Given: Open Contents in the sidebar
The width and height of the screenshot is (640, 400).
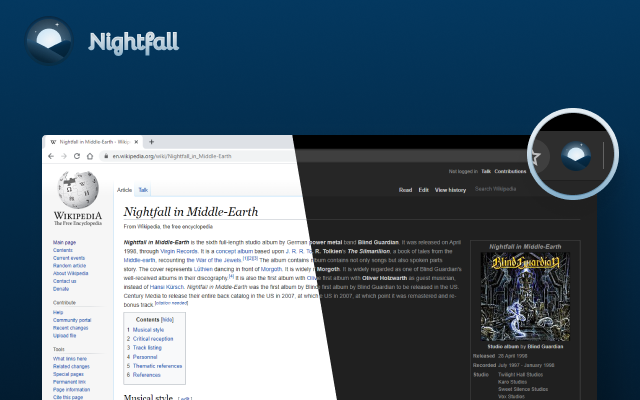Looking at the screenshot, I should pyautogui.click(x=63, y=250).
